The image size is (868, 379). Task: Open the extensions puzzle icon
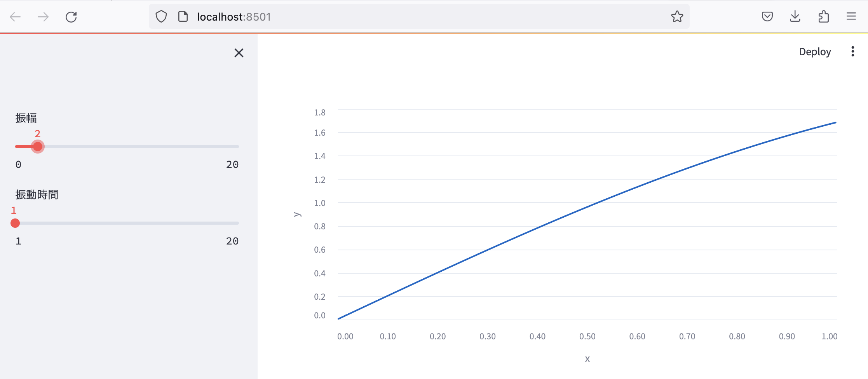coord(823,16)
